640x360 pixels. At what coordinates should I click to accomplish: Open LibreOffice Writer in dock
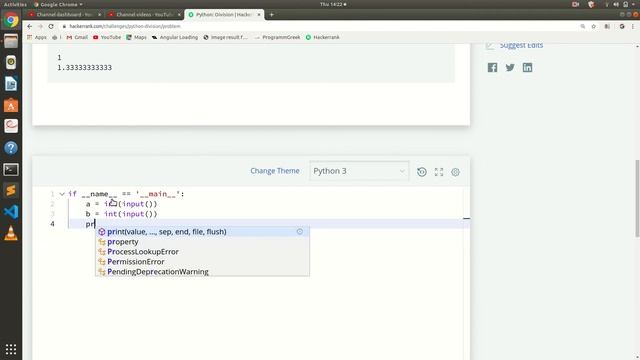coord(11,84)
